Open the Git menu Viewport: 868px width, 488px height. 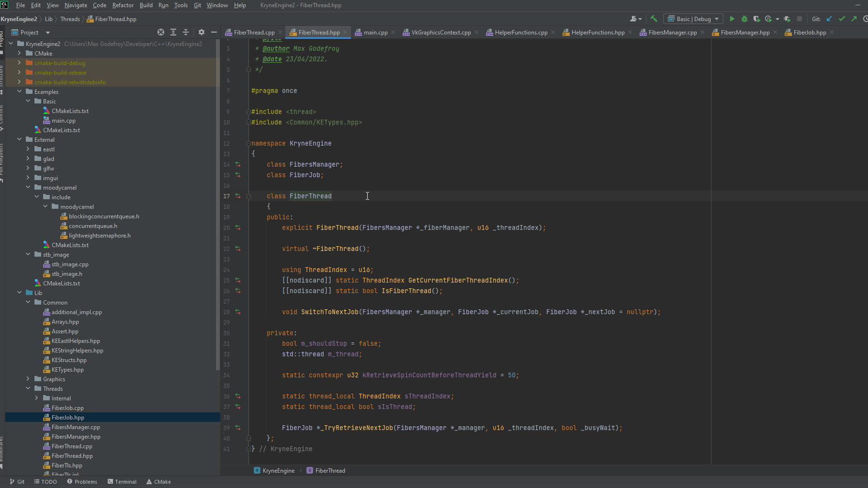pyautogui.click(x=197, y=5)
